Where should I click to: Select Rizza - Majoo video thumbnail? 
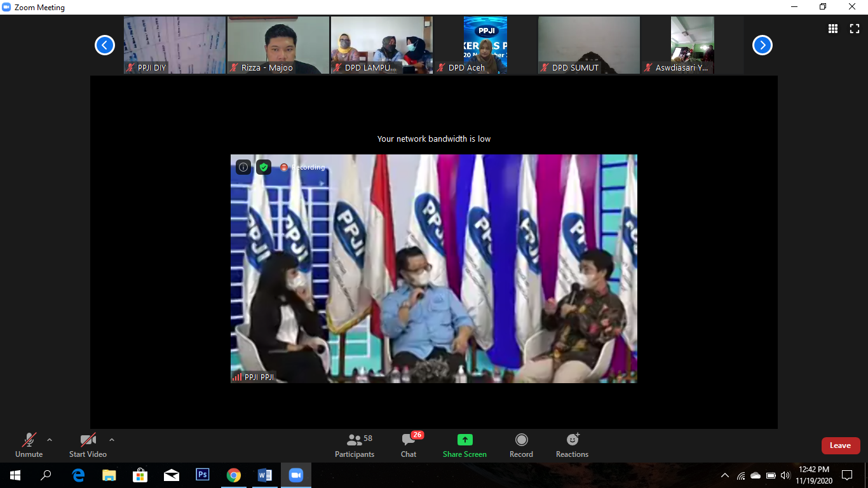278,44
